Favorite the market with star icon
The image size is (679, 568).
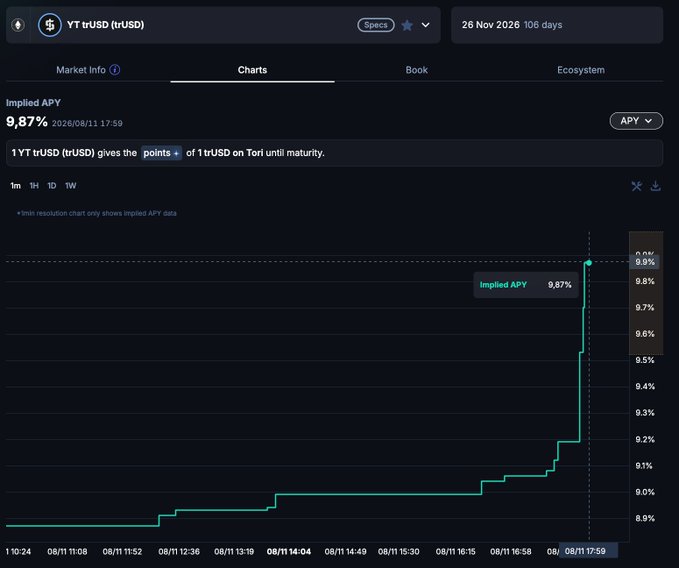tap(407, 25)
